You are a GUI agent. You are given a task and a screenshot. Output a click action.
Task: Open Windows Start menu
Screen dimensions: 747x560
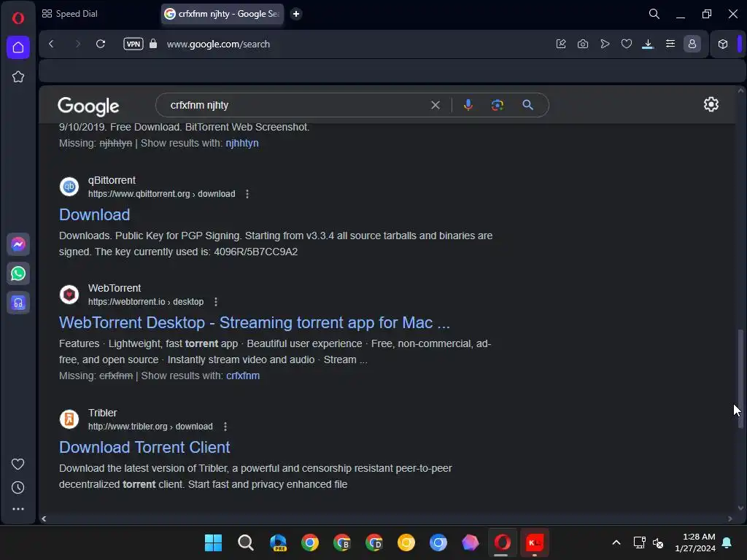214,542
